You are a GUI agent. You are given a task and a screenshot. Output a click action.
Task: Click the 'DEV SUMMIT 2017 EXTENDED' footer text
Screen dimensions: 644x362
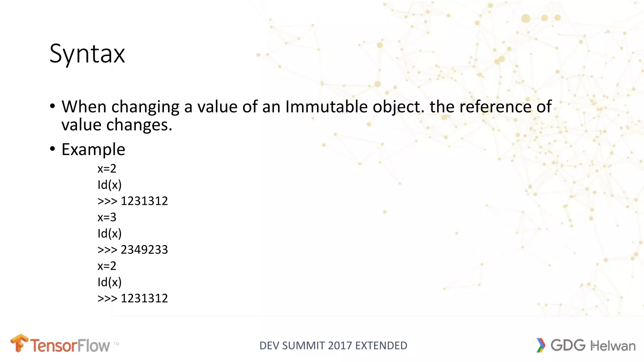click(333, 345)
